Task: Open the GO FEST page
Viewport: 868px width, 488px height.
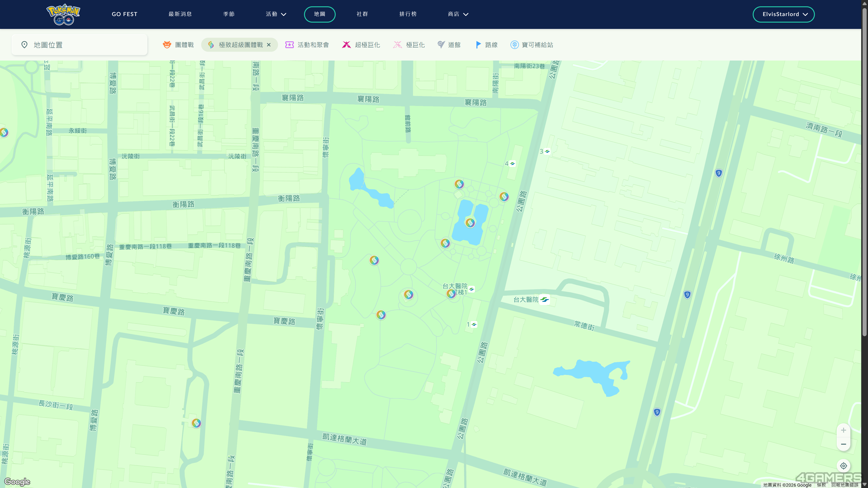Action: click(125, 14)
